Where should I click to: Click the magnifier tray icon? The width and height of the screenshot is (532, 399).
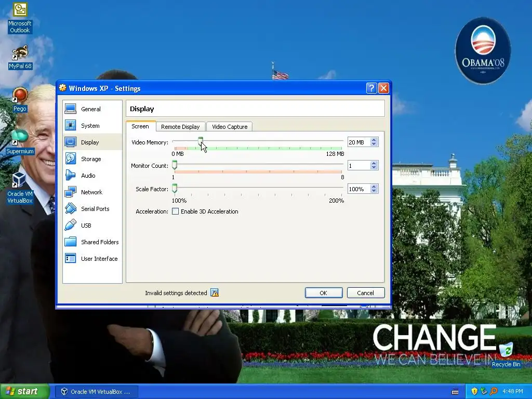(494, 391)
